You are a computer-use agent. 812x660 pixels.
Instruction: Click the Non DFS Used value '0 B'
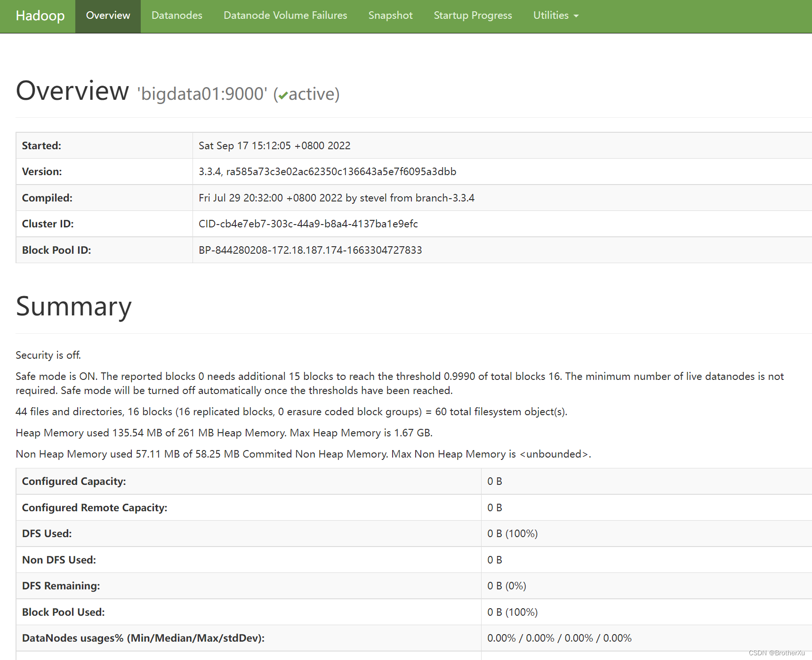[x=495, y=560]
